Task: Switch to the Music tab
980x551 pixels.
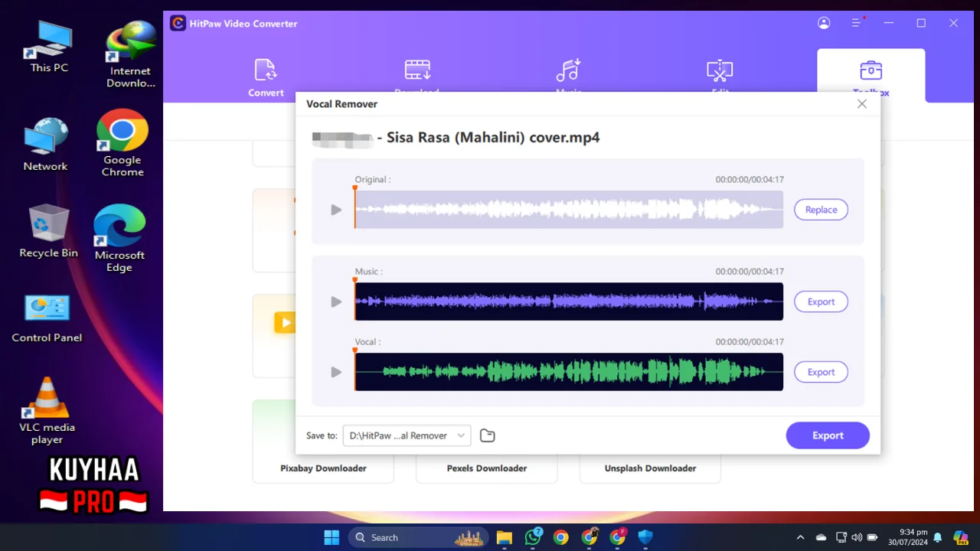Action: coord(568,77)
